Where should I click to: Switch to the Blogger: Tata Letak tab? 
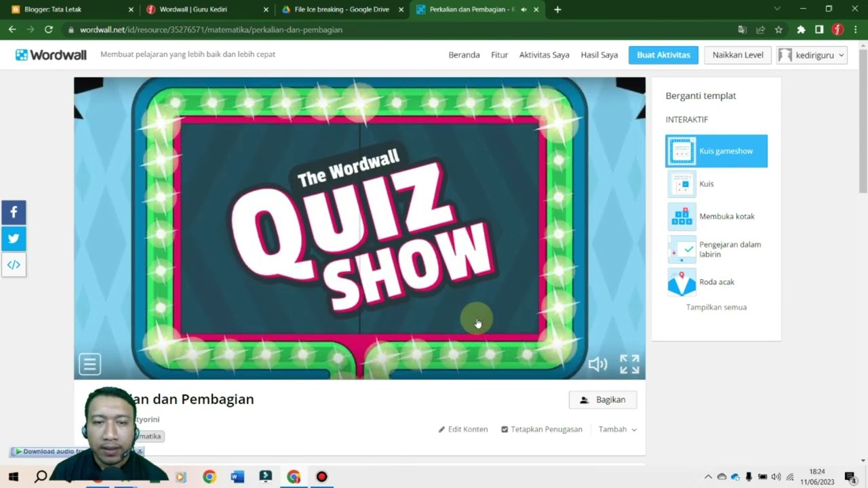point(71,9)
